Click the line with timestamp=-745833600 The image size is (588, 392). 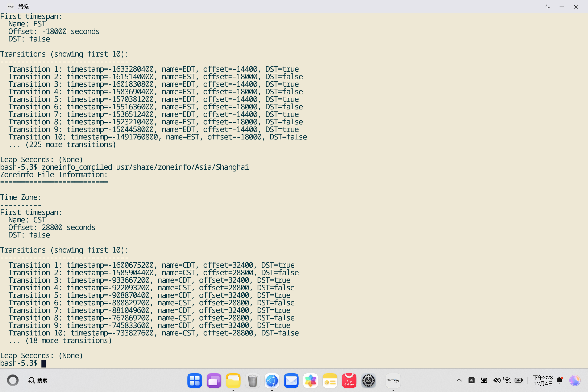(x=149, y=325)
